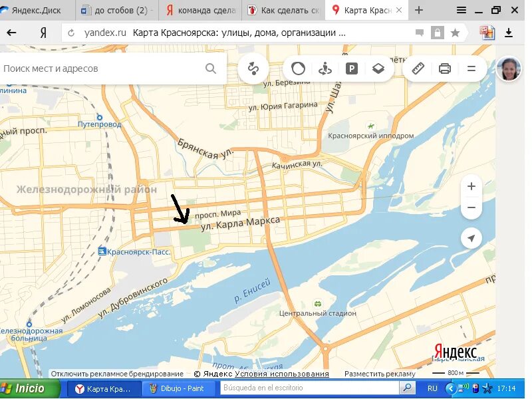Click the Búsqueda en el escritorio field
The image size is (532, 399).
click(309, 388)
